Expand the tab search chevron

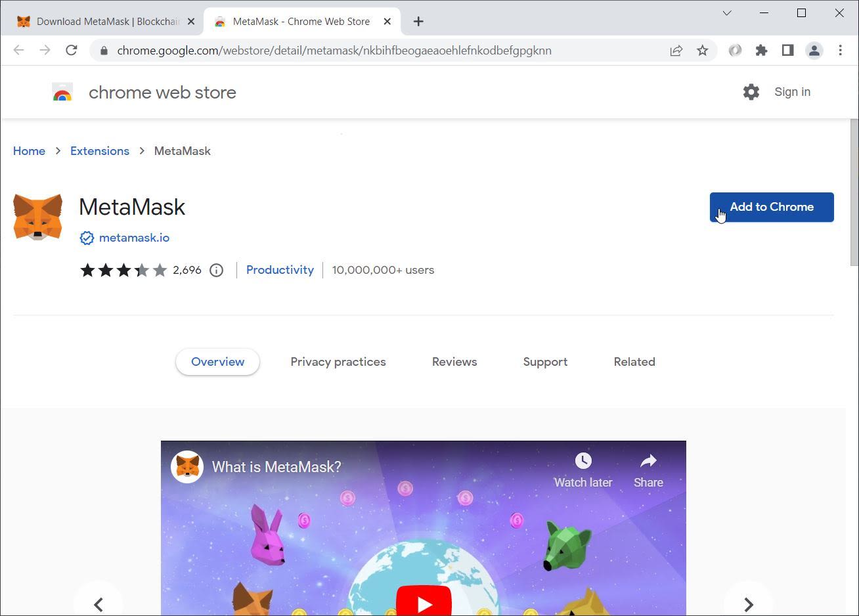point(726,13)
